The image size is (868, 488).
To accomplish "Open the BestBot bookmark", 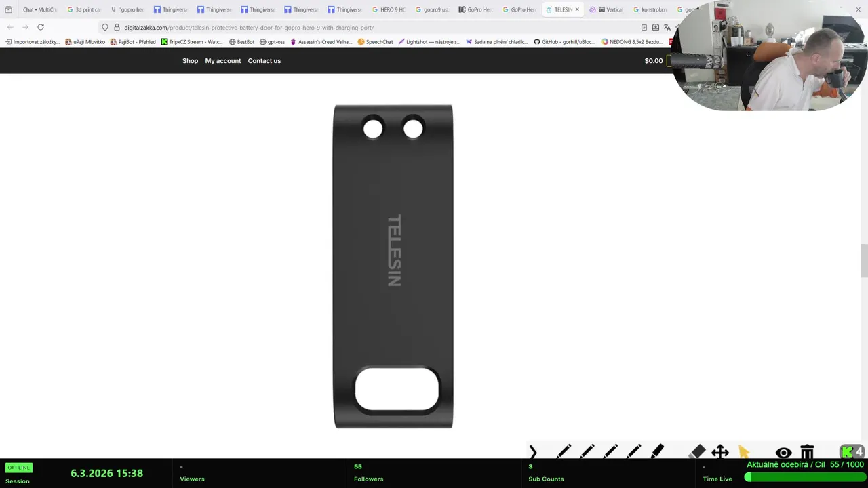I will (241, 42).
